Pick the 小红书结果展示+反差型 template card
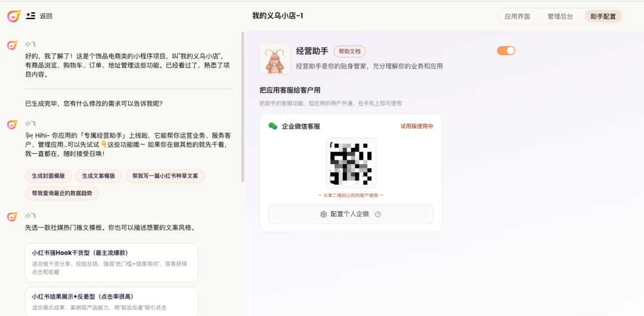Image resolution: width=644 pixels, height=316 pixels. click(112, 302)
